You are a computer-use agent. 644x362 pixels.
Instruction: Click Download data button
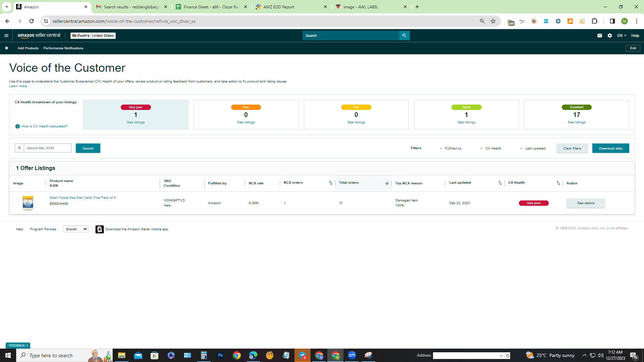(x=610, y=148)
